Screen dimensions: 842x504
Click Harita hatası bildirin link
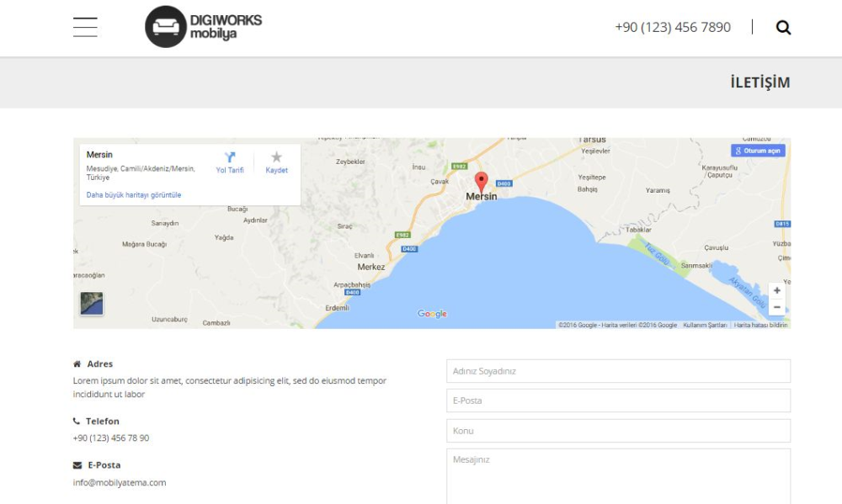760,325
